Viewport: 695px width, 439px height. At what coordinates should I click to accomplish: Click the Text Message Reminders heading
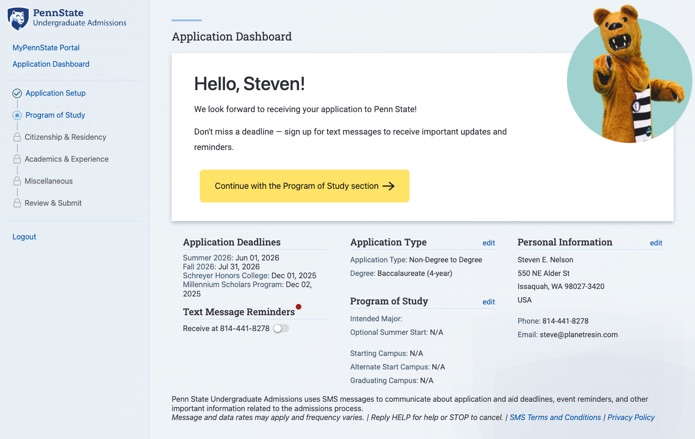(x=238, y=312)
